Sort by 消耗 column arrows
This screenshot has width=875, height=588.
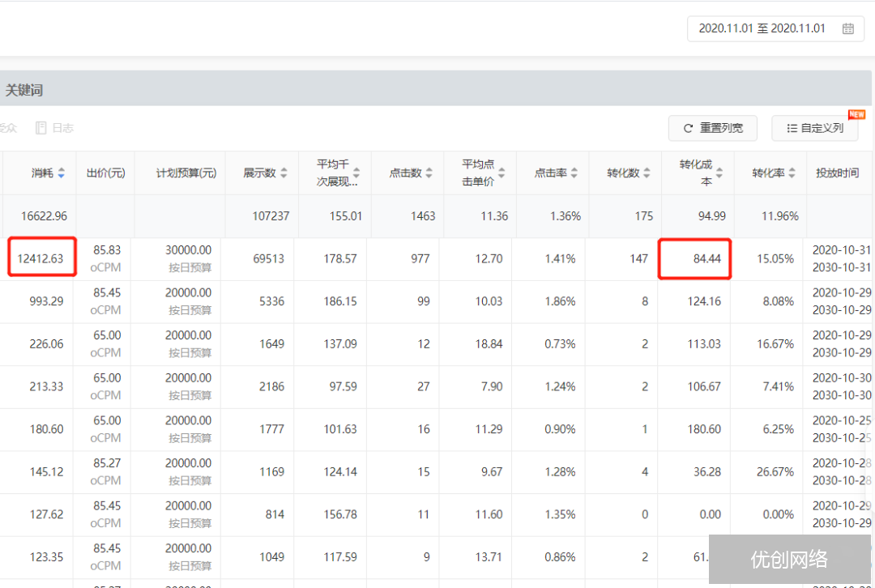pyautogui.click(x=62, y=173)
